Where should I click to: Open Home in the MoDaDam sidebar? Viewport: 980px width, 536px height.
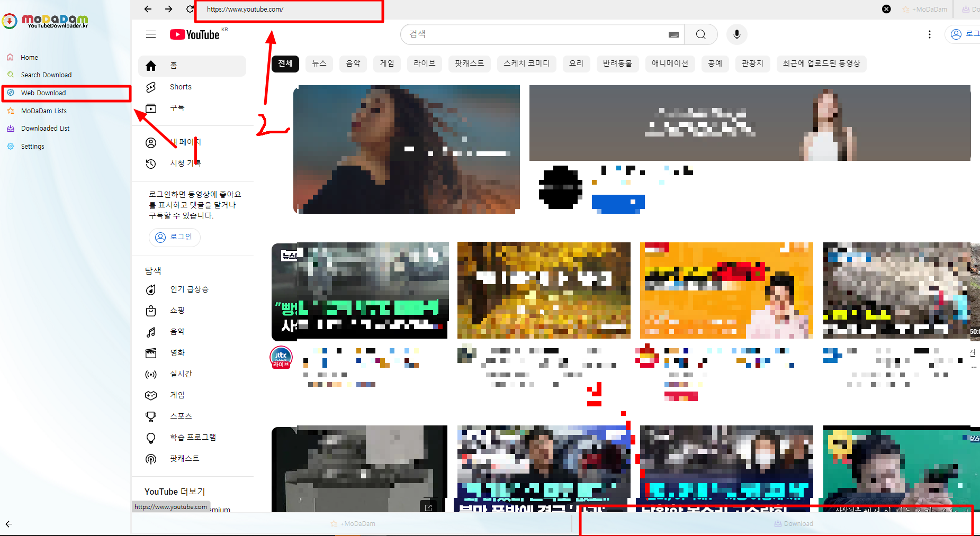[x=29, y=57]
